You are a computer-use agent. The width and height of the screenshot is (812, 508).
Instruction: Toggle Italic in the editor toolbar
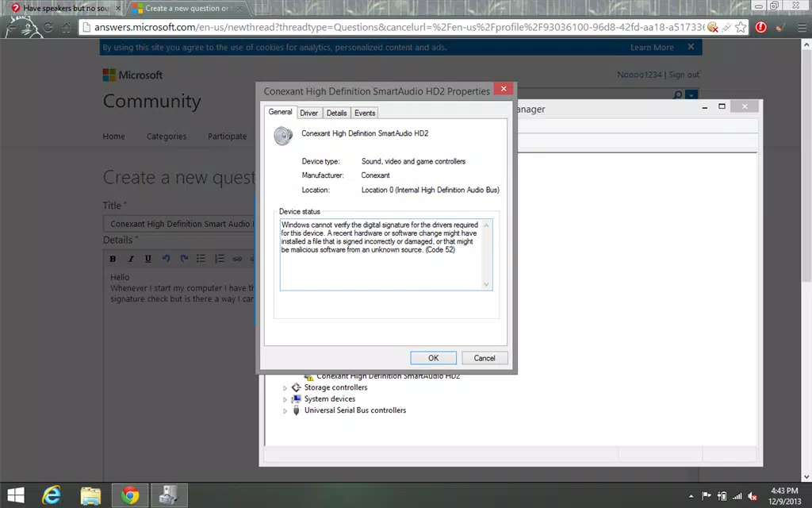(x=131, y=259)
